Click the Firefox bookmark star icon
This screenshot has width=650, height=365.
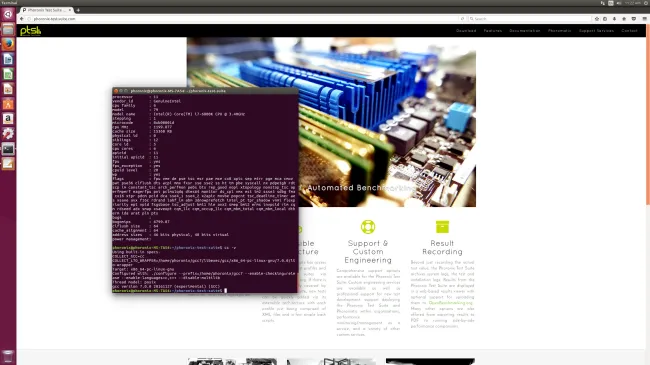pyautogui.click(x=597, y=19)
